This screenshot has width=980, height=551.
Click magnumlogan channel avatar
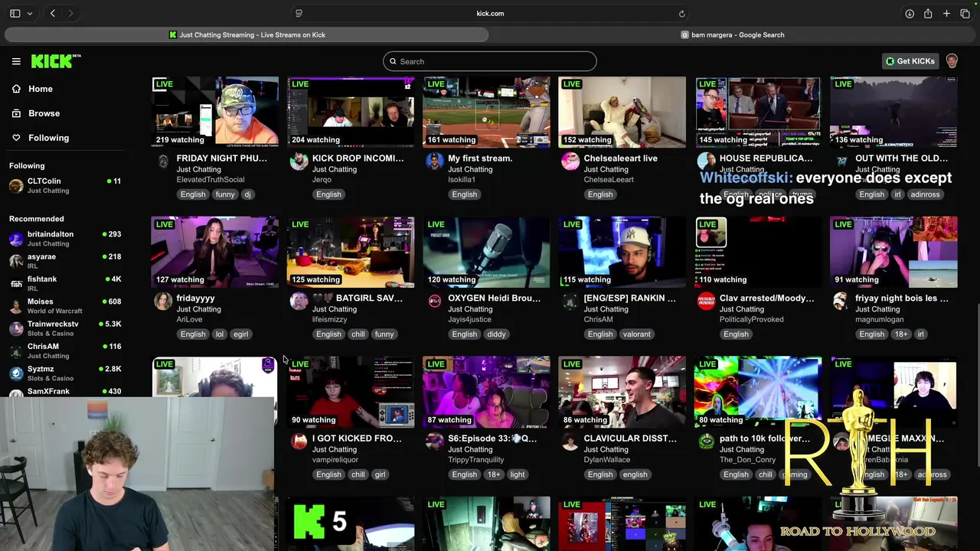coord(841,301)
